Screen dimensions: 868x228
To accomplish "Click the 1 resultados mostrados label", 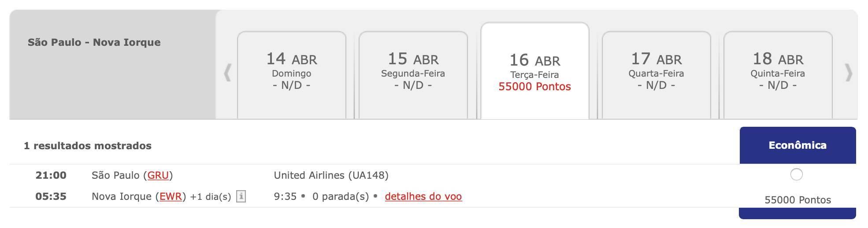I will 88,146.
